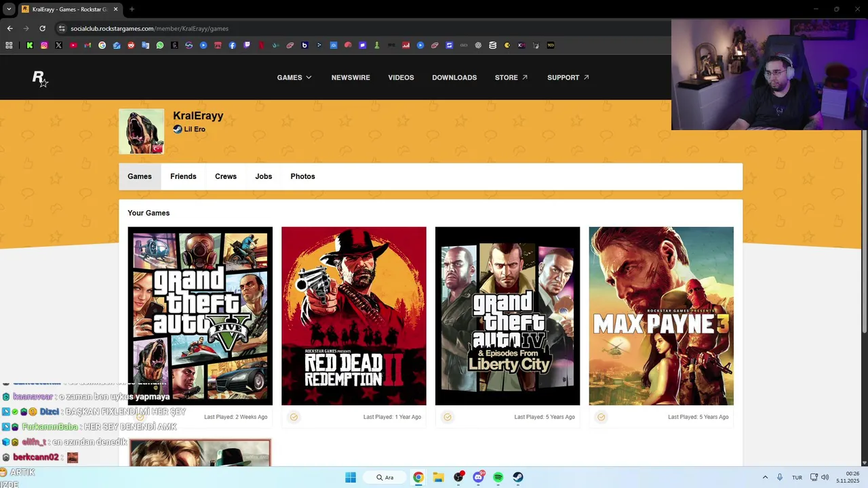Open the YouTube bookmark icon
This screenshot has height=488, width=868.
point(73,45)
